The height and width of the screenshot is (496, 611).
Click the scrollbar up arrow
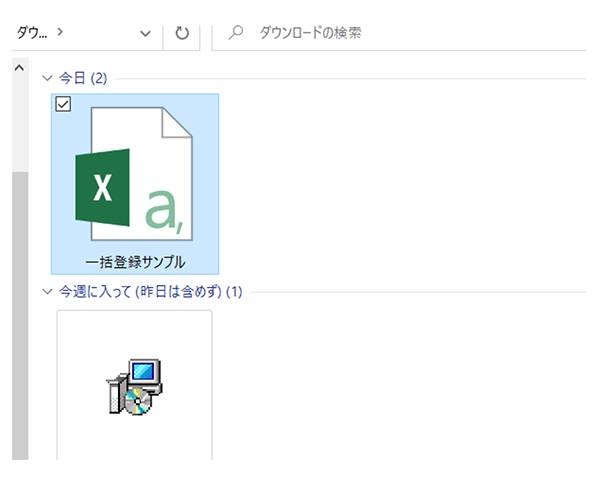(x=18, y=70)
